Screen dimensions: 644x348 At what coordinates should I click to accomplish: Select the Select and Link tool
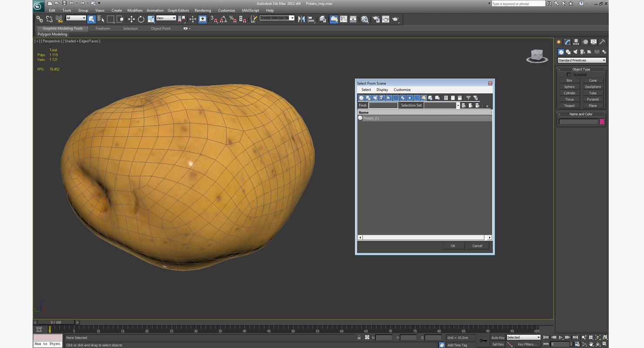39,19
